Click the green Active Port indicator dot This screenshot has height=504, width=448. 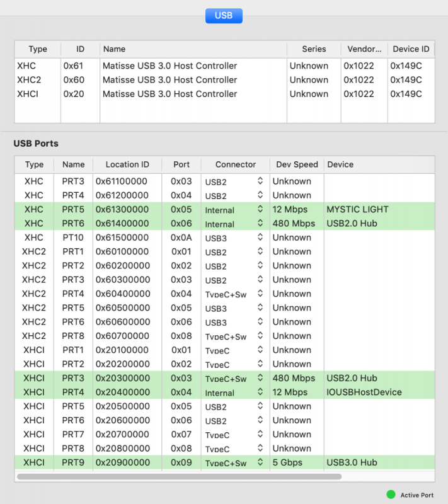tap(391, 495)
